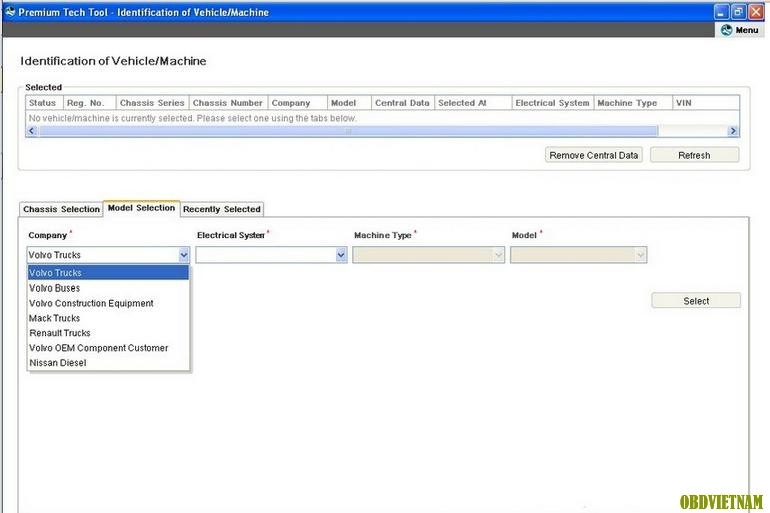Minimize the Premium Tech Tool window

721,12
